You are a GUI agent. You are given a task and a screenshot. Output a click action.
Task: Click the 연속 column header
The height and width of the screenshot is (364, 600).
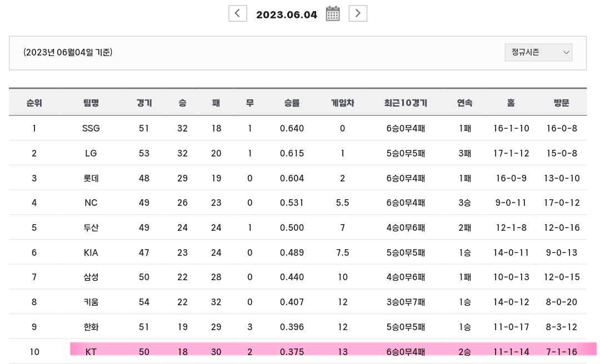click(x=464, y=103)
